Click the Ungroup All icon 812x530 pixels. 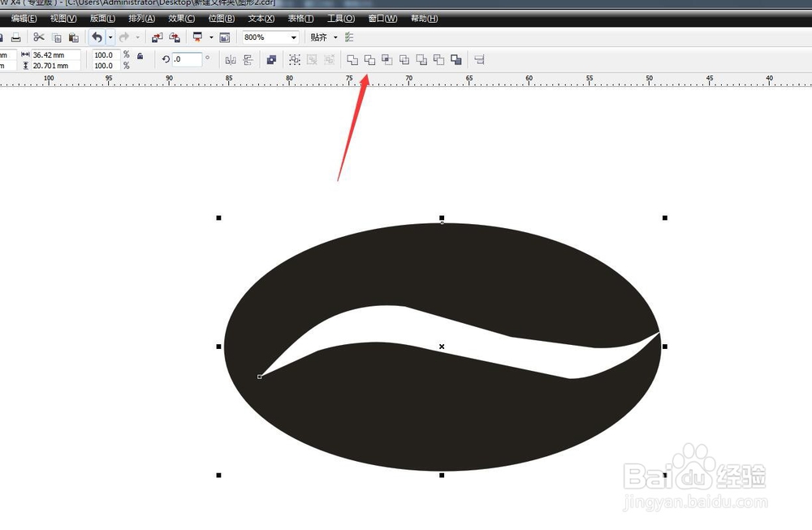pyautogui.click(x=330, y=60)
